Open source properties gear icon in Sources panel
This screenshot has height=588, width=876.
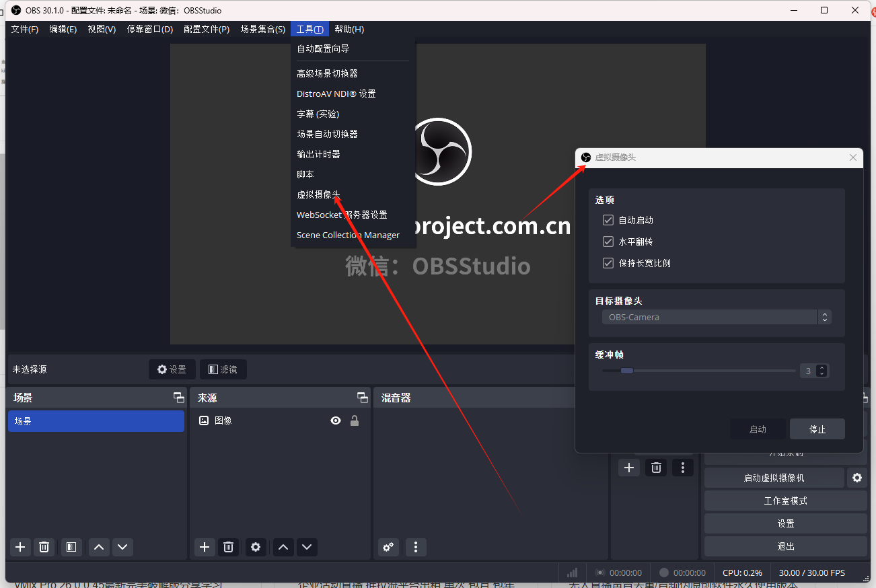pos(255,547)
